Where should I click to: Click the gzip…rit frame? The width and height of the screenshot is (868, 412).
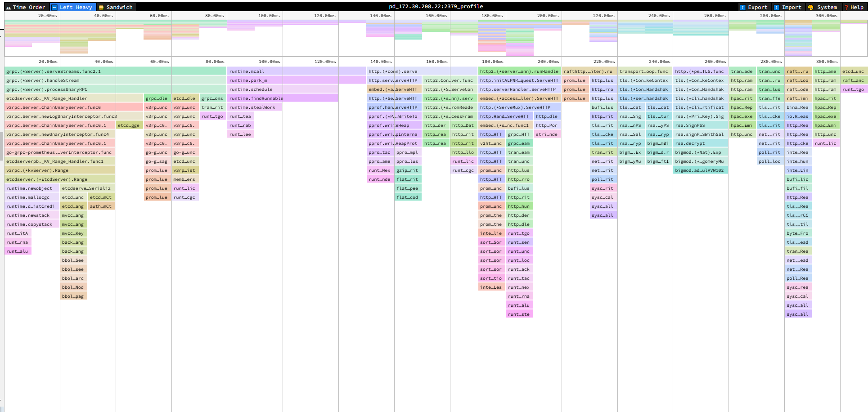pos(408,170)
